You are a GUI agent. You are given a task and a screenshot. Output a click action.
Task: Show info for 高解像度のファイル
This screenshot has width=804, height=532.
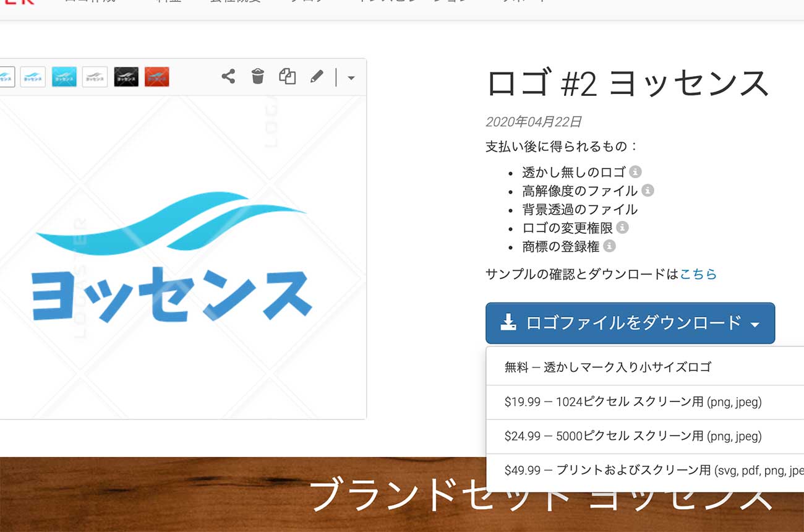click(x=648, y=191)
